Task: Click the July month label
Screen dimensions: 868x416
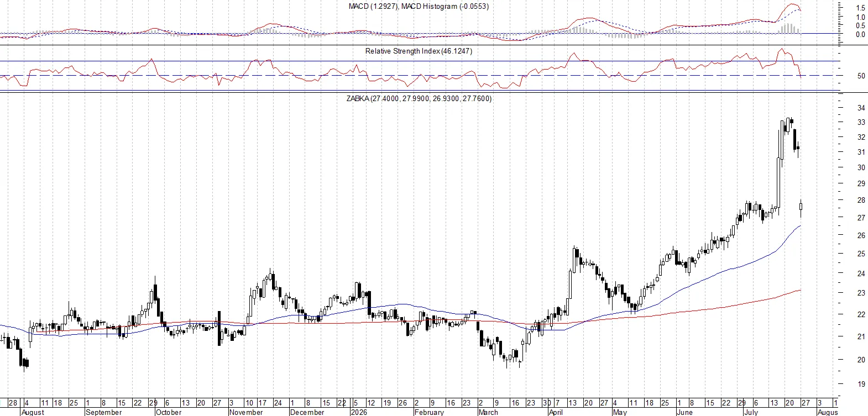Action: pyautogui.click(x=751, y=412)
